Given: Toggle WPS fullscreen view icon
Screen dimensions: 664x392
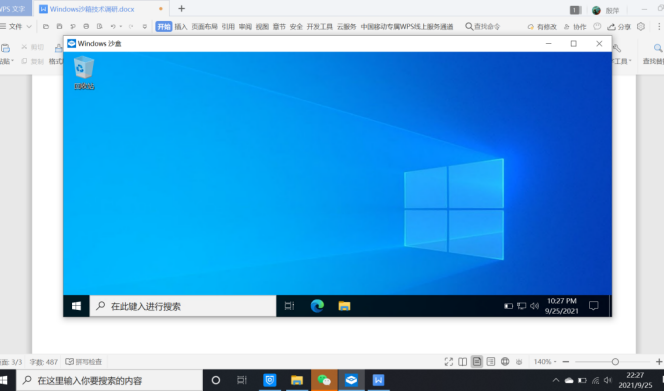Looking at the screenshot, I should pos(449,362).
